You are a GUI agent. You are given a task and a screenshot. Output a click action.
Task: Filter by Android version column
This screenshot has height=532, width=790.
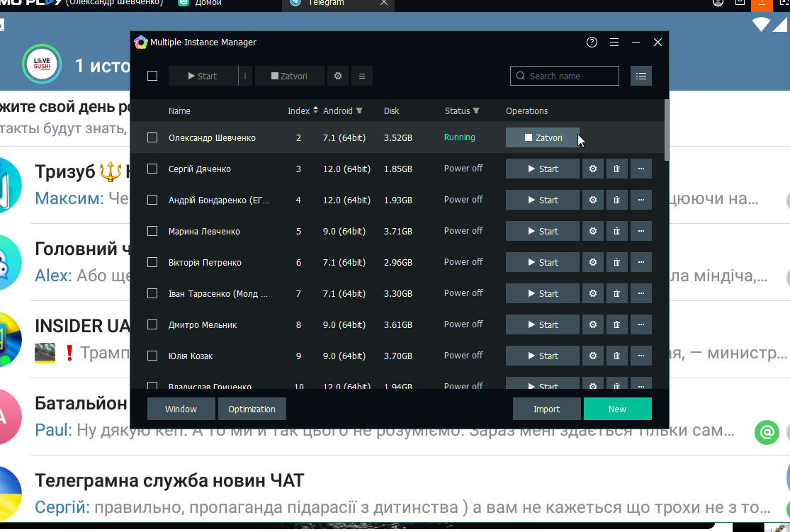point(359,111)
